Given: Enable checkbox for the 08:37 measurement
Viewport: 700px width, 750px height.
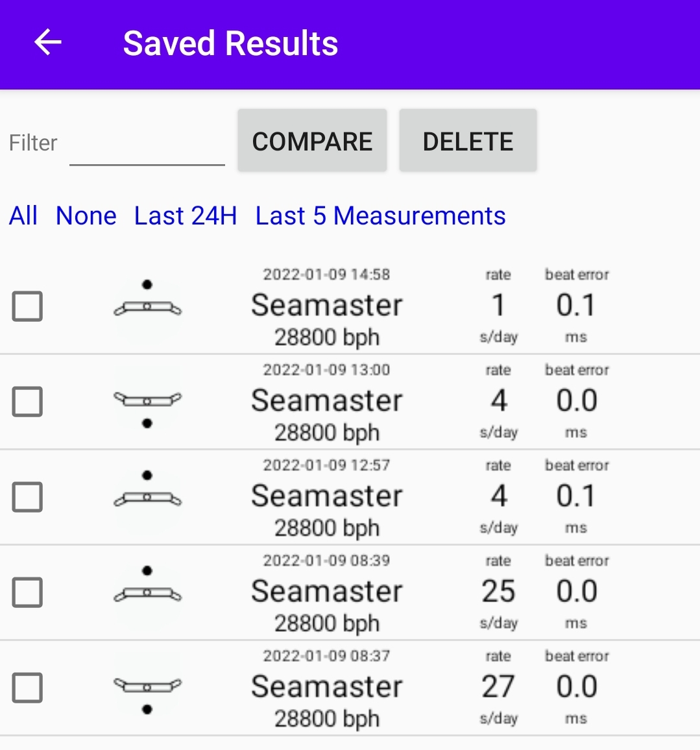Looking at the screenshot, I should [x=28, y=688].
